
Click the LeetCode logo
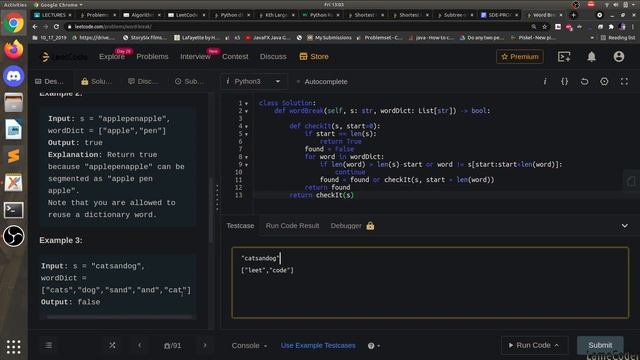pyautogui.click(x=64, y=57)
